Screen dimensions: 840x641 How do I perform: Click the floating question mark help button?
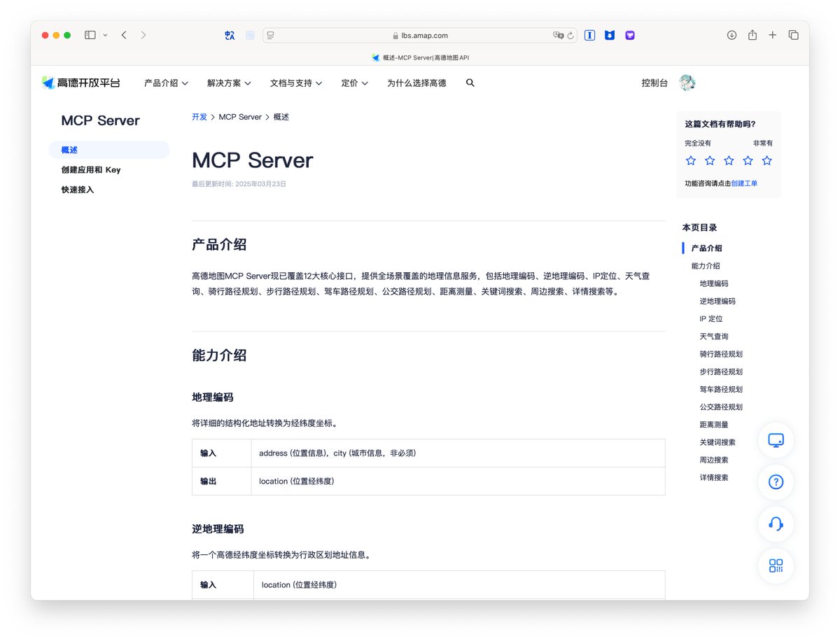click(776, 482)
